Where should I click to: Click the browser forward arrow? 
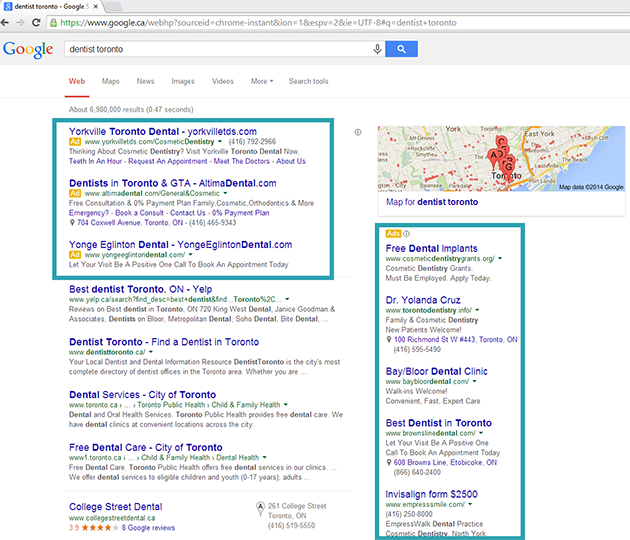(20, 22)
